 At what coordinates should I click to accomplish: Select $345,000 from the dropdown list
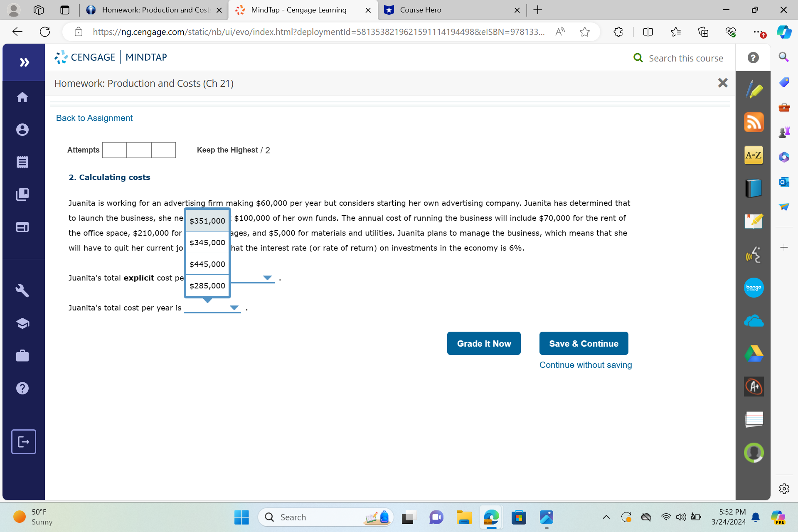coord(207,243)
